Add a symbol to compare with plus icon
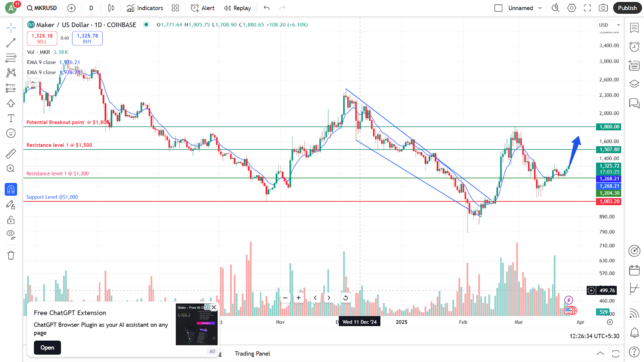Screen dimensions: 644x362 (x=71, y=8)
